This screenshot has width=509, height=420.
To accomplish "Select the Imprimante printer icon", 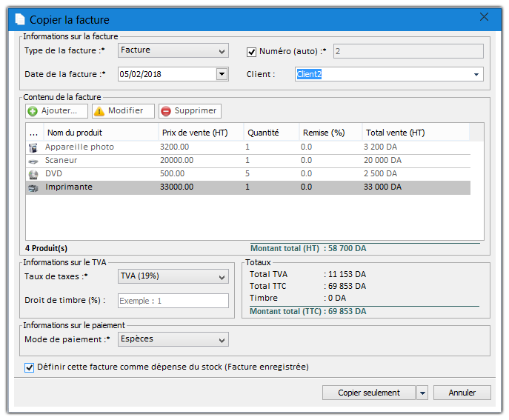I will [33, 187].
